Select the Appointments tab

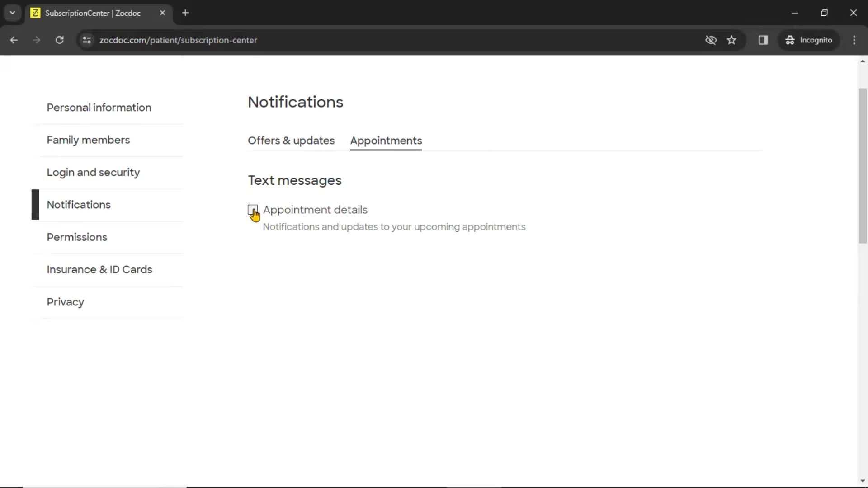(387, 140)
